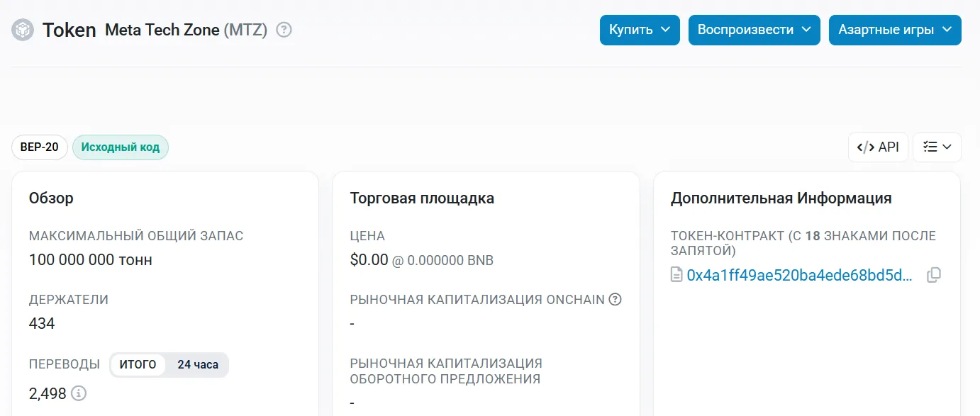The height and width of the screenshot is (416, 980).
Task: Click the code brackets API icon
Action: (866, 147)
